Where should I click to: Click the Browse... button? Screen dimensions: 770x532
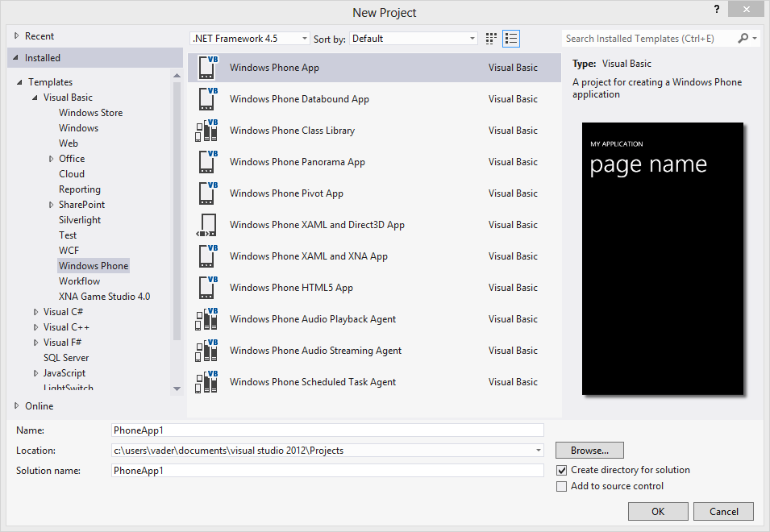pos(589,451)
